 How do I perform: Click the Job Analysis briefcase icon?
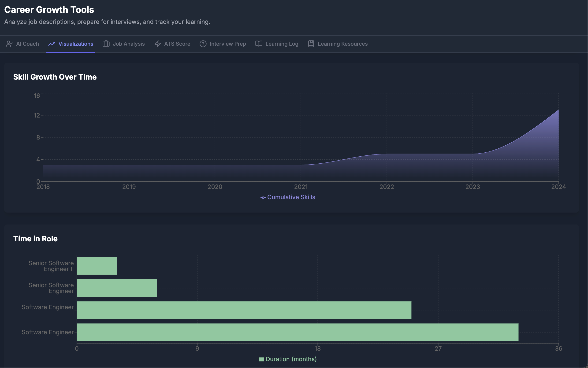coord(106,44)
